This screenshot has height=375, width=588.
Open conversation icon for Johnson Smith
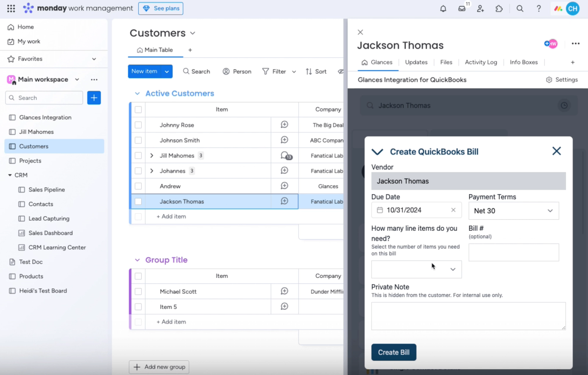284,140
